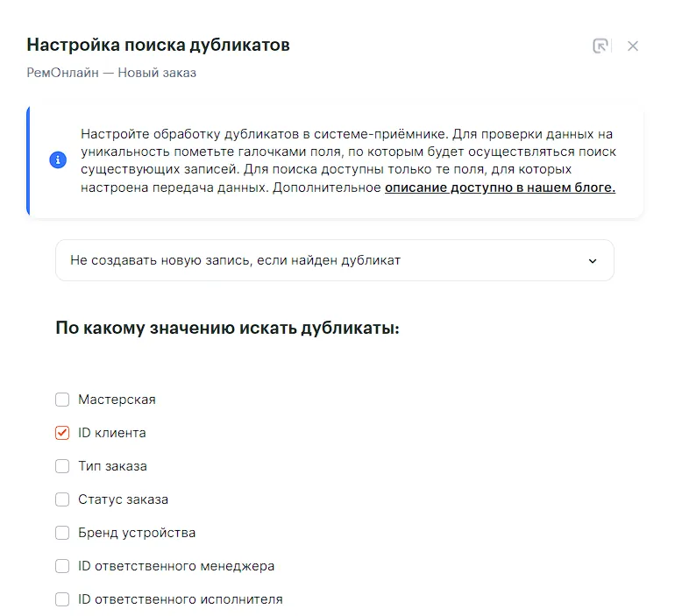Enable the 'Мастерская' checkbox
This screenshot has width=675, height=616.
coord(62,400)
